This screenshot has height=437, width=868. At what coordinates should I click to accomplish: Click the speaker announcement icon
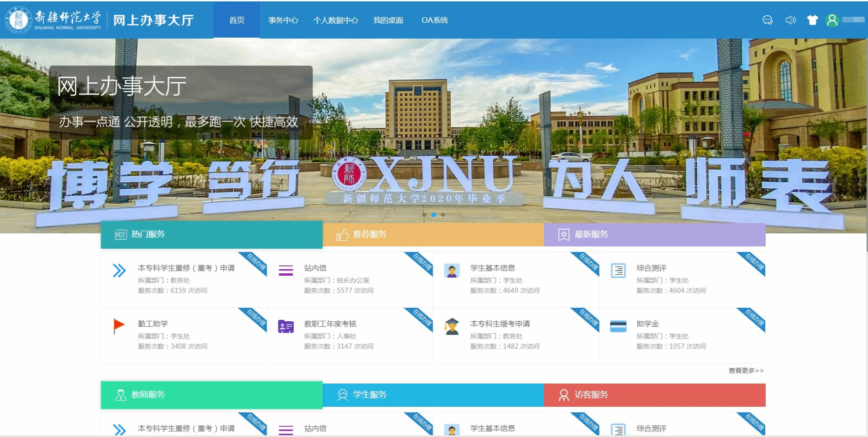coord(790,20)
